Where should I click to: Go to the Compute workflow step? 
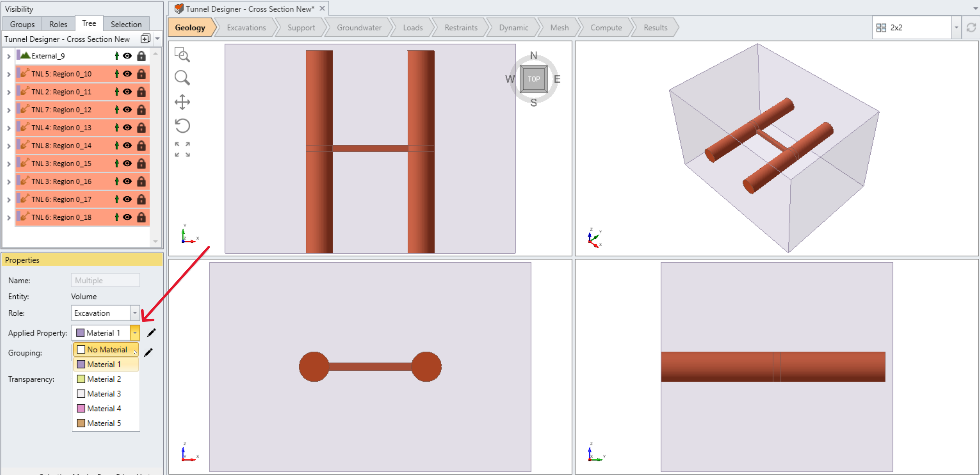[606, 27]
